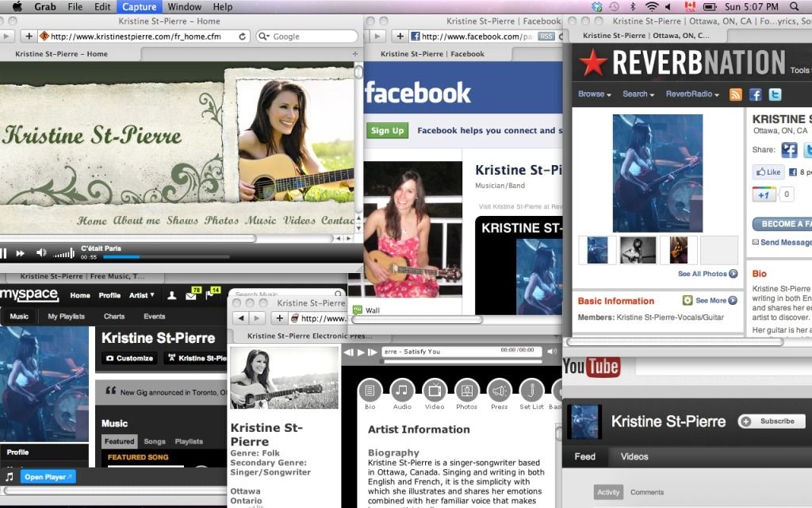Adjust the volume bars in the C'était Paris player

pos(63,253)
